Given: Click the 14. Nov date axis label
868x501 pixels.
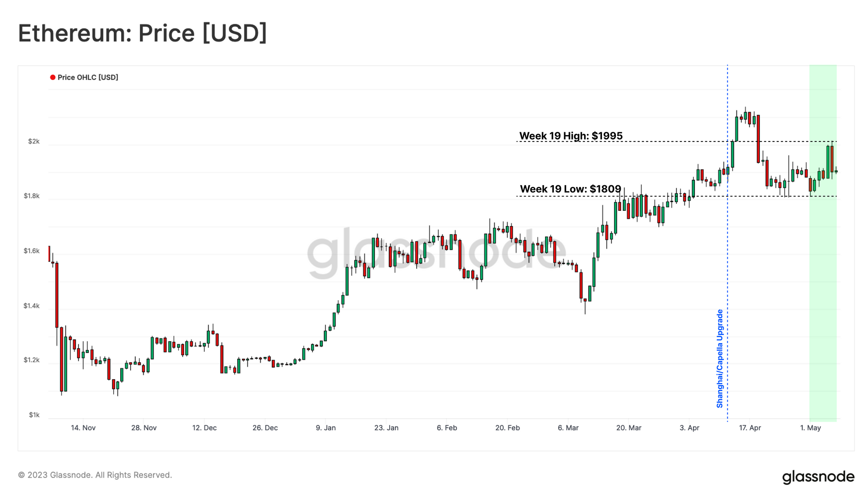Looking at the screenshot, I should 83,428.
